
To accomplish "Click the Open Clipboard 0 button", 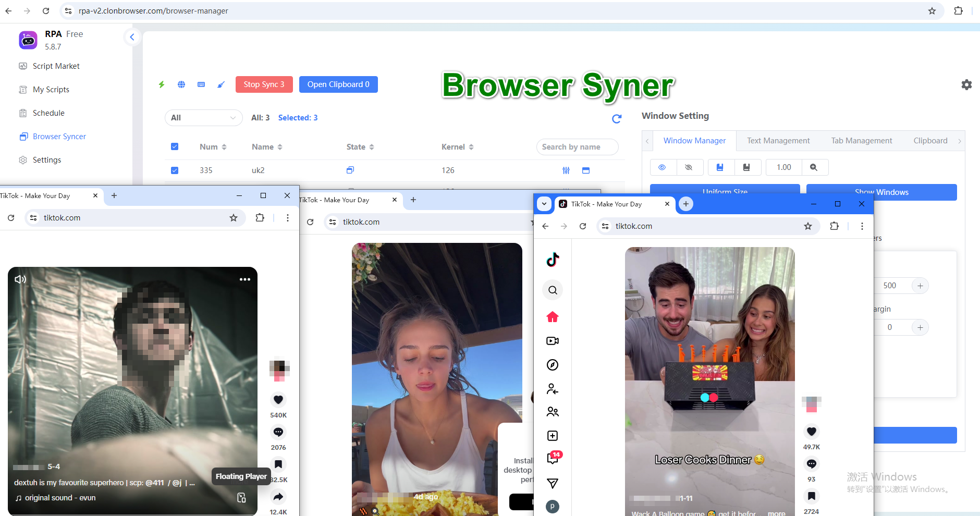I will pyautogui.click(x=338, y=84).
